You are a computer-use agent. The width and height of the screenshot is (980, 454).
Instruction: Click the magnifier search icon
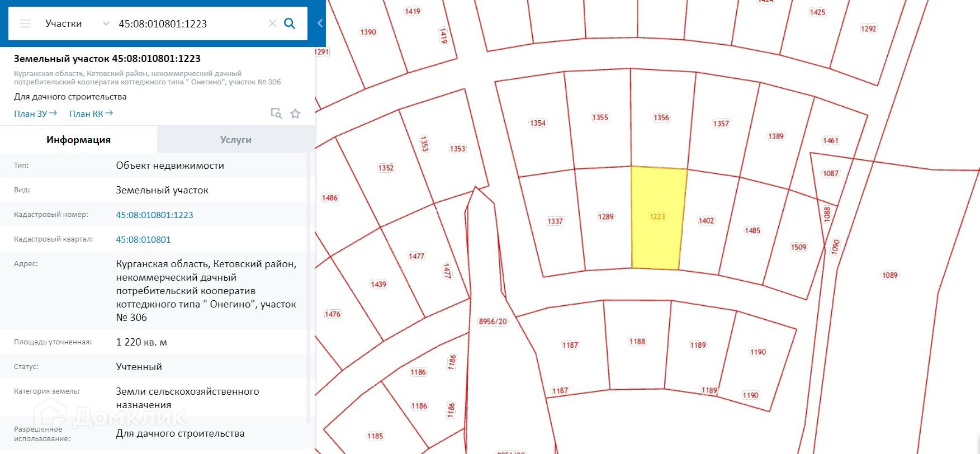[x=290, y=23]
